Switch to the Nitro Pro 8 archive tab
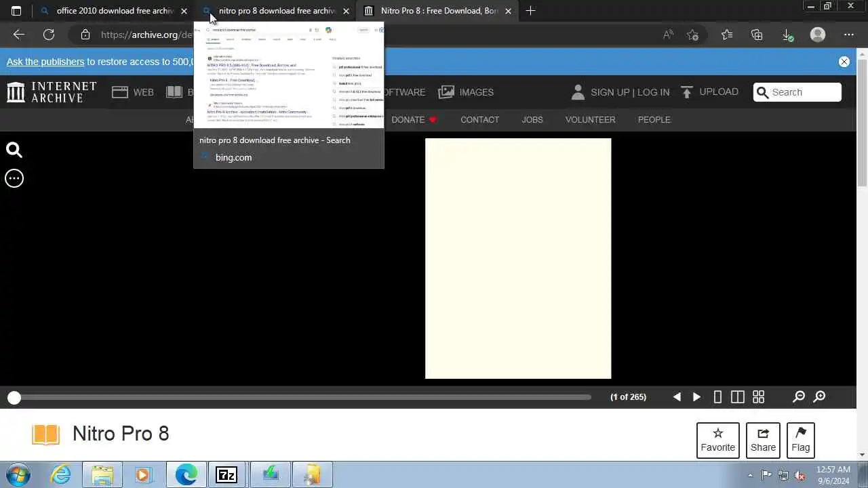 pos(437,11)
